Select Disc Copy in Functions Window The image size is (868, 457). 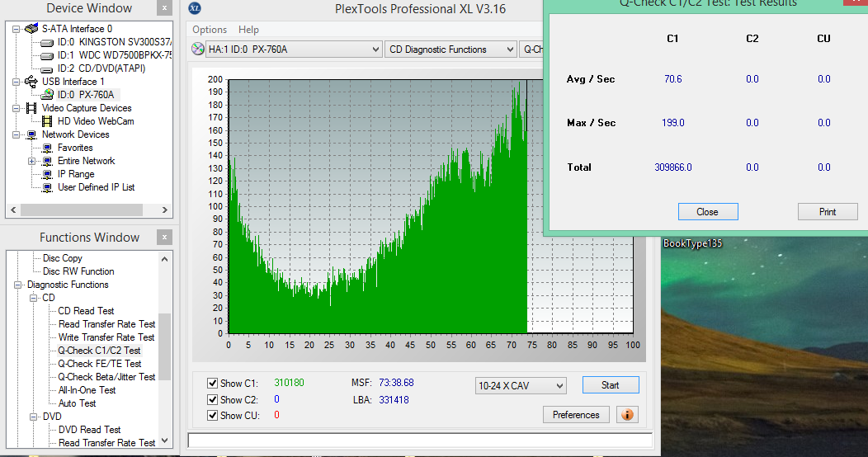tap(63, 258)
